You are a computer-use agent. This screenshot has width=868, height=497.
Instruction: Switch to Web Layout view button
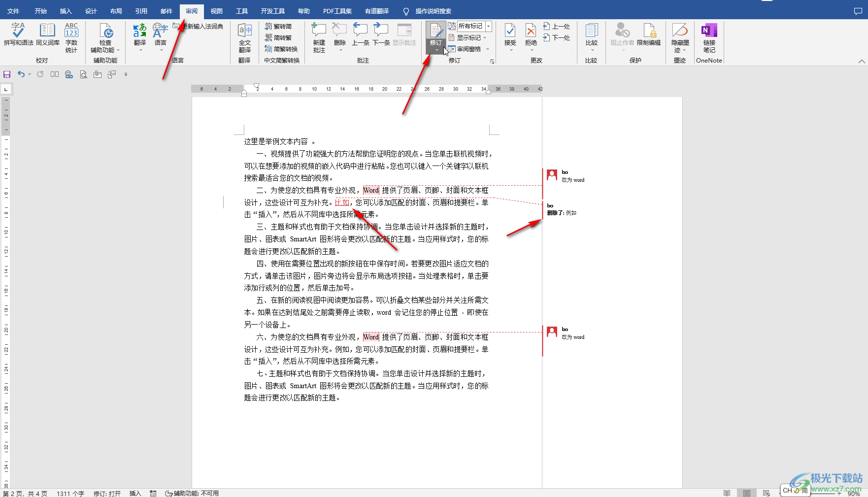click(x=766, y=493)
